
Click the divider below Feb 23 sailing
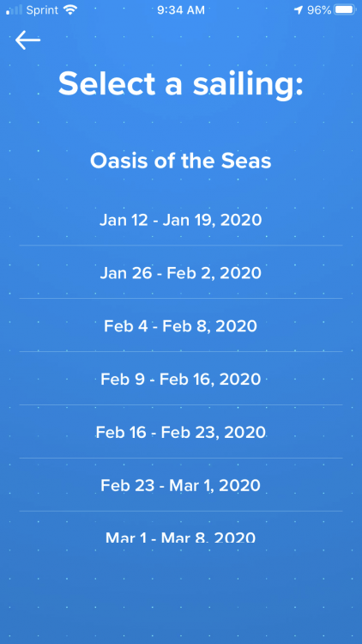pos(181,511)
